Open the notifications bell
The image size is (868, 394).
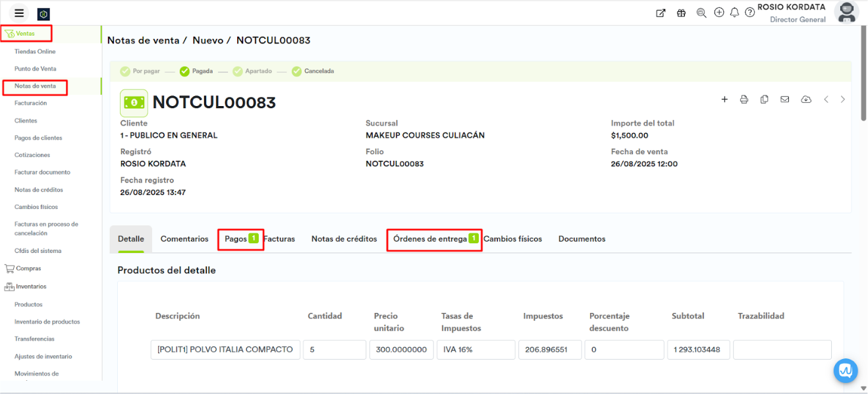[x=734, y=13]
